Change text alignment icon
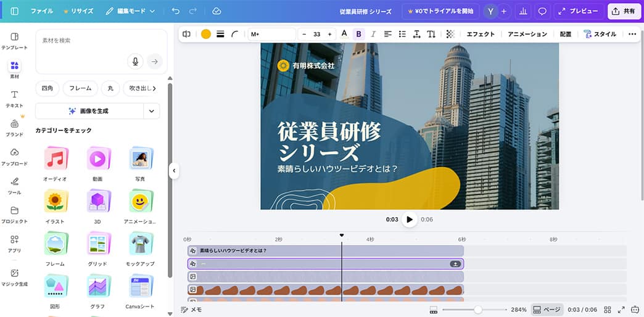The image size is (644, 317). click(388, 34)
